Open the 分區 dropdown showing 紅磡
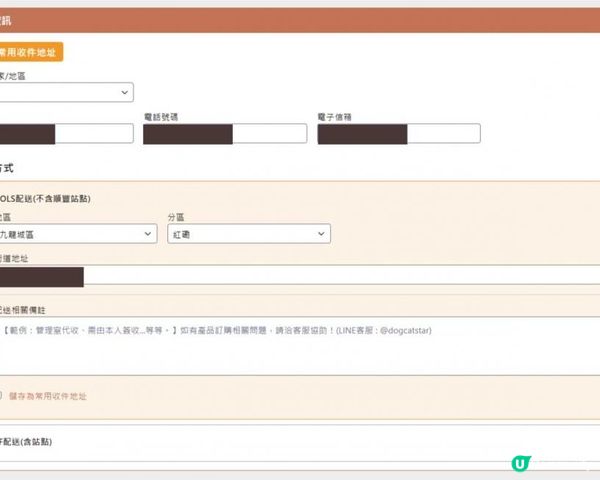This screenshot has height=480, width=600. coord(249,234)
